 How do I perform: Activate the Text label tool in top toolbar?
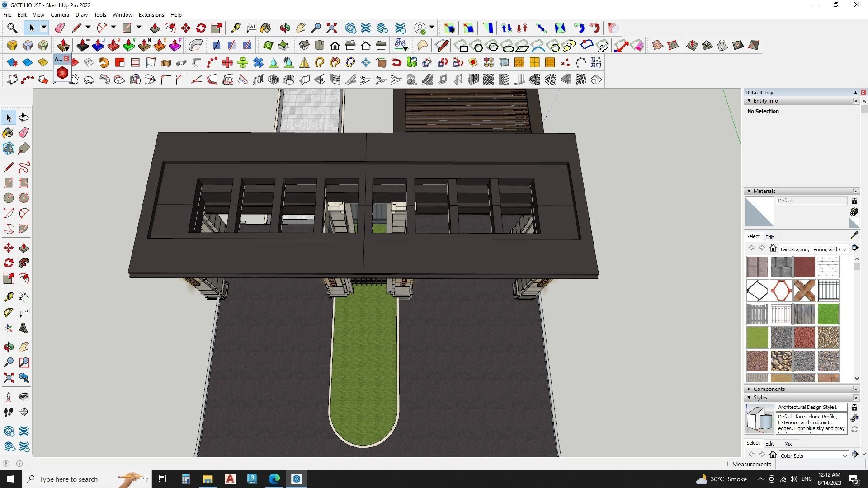[x=251, y=28]
